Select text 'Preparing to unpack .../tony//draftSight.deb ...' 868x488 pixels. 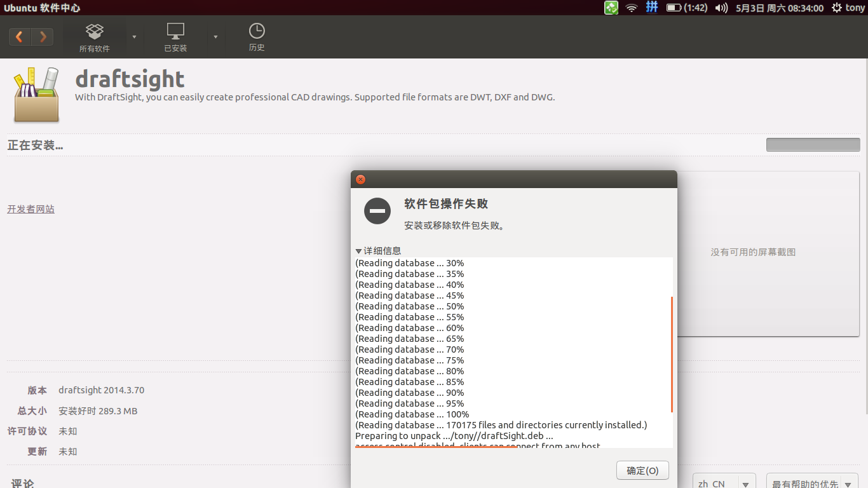click(x=454, y=436)
